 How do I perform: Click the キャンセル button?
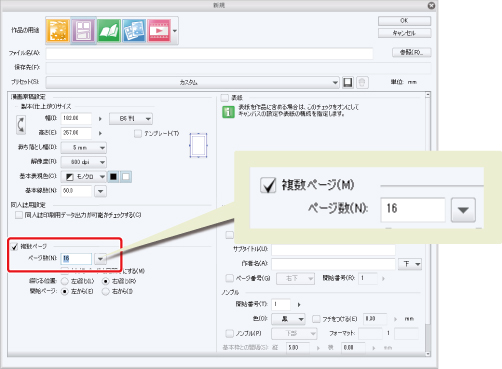click(x=404, y=33)
